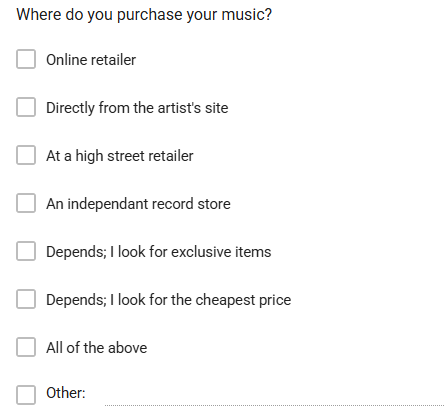Screen dimensions: 444x414
Task: Mark the checkbox beside 'An independant record store'
Action: tap(26, 203)
